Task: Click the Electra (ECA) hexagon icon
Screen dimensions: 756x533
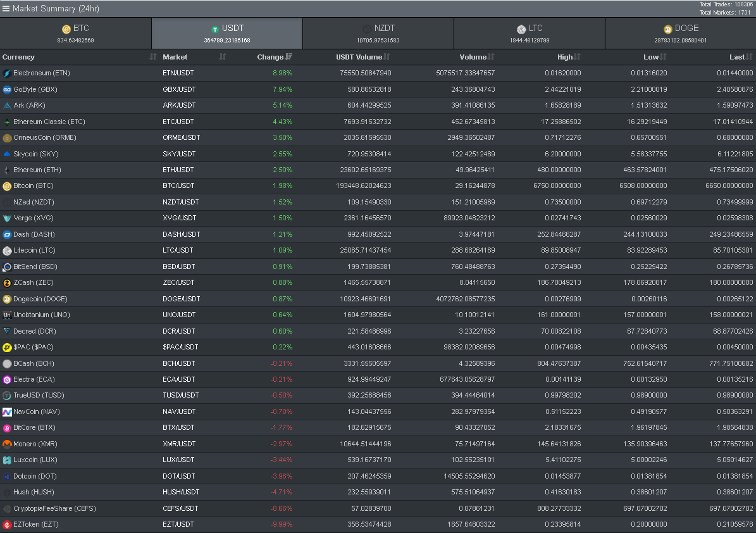Action: (7, 380)
